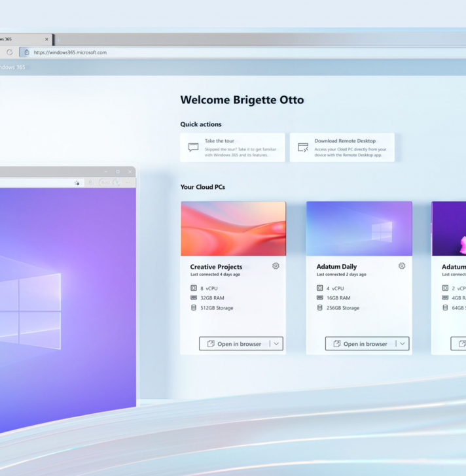Focus the windows365.microsoft.com address field
This screenshot has width=466, height=476.
242,52
